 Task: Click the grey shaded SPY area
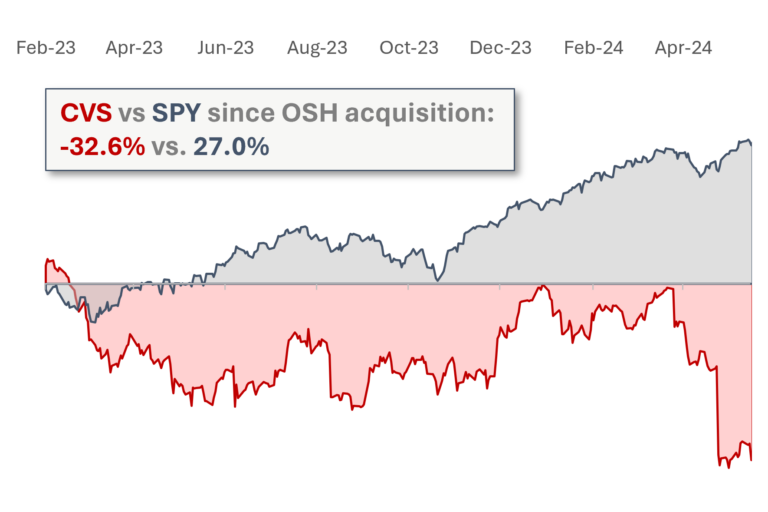click(588, 235)
